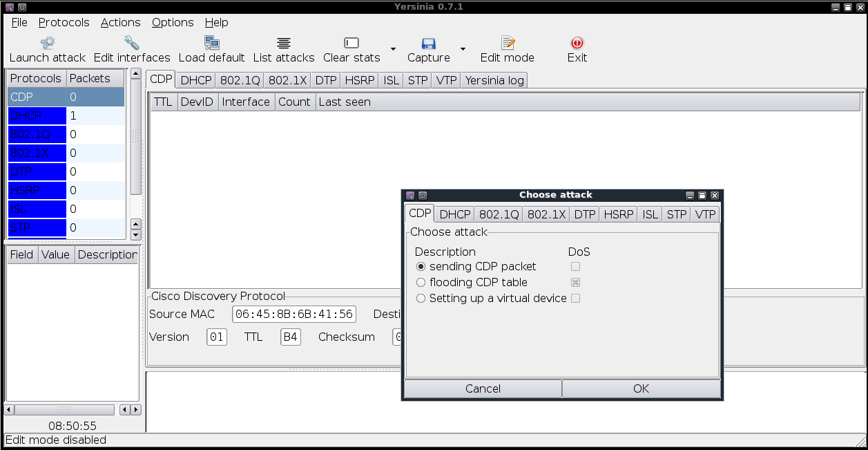Viewport: 868px width, 450px height.
Task: Switch to HSRP tab in Choose attack dialog
Action: click(x=618, y=214)
